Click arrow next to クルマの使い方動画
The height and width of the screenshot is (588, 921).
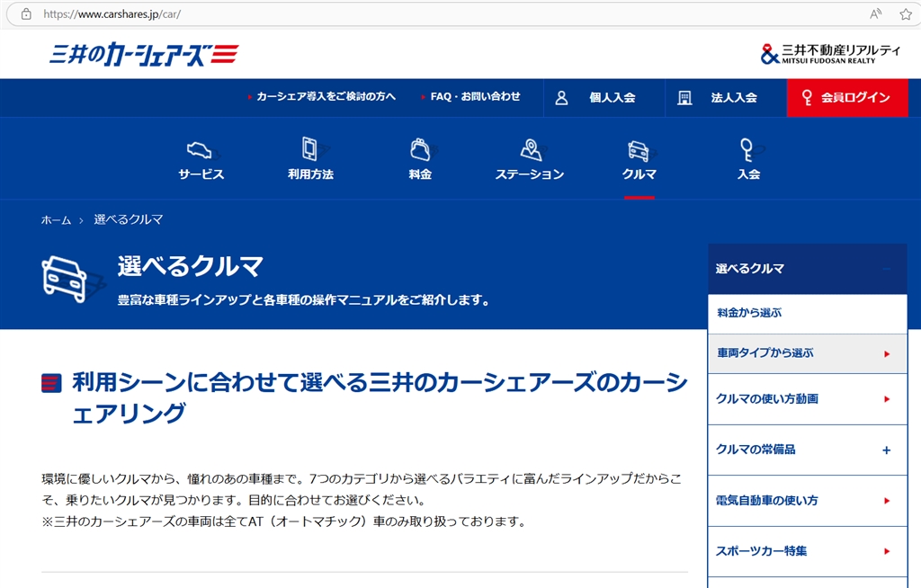tap(887, 399)
